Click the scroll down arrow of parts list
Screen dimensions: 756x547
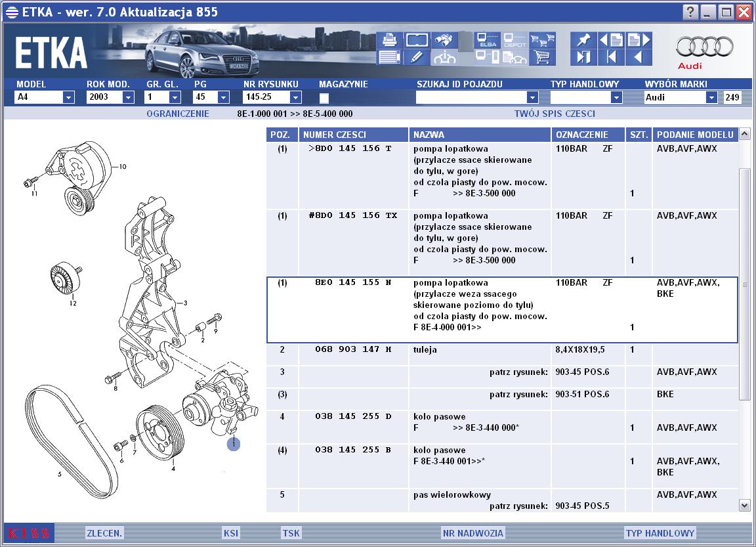[x=744, y=506]
